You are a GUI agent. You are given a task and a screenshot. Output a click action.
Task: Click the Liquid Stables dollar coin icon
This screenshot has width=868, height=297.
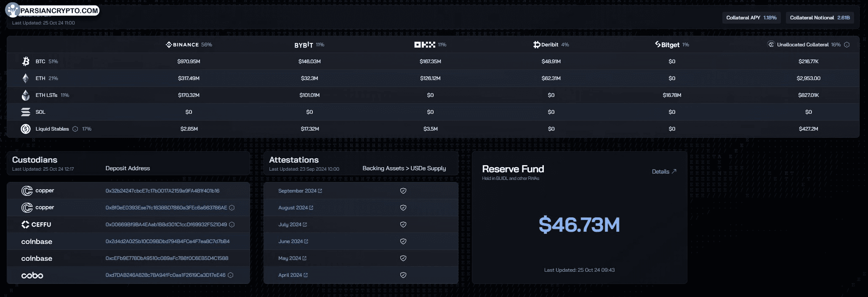[26, 129]
